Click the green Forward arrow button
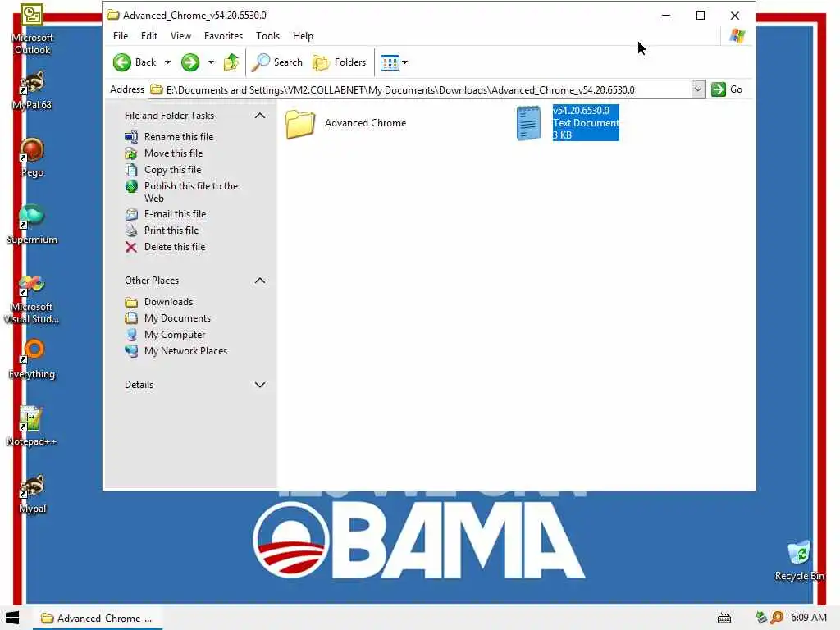Viewport: 840px width, 630px height. [x=190, y=62]
